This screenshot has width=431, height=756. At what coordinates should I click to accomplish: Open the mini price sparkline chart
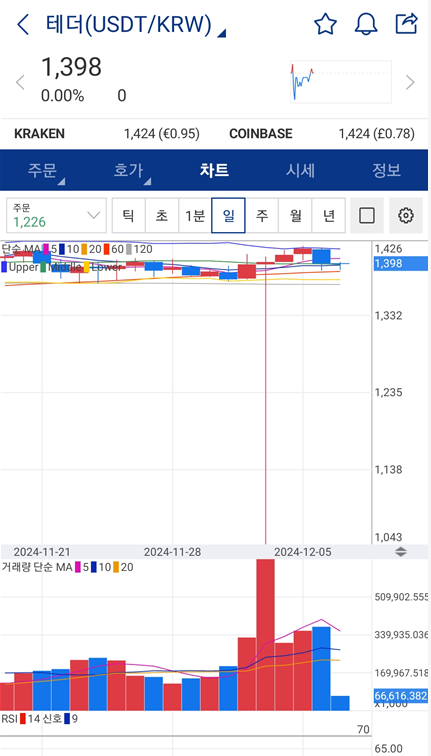tap(341, 82)
